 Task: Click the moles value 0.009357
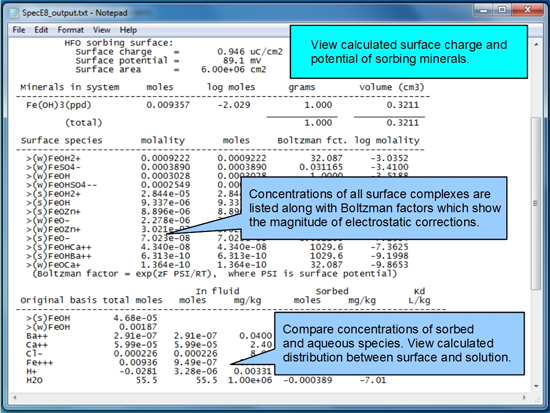point(168,105)
